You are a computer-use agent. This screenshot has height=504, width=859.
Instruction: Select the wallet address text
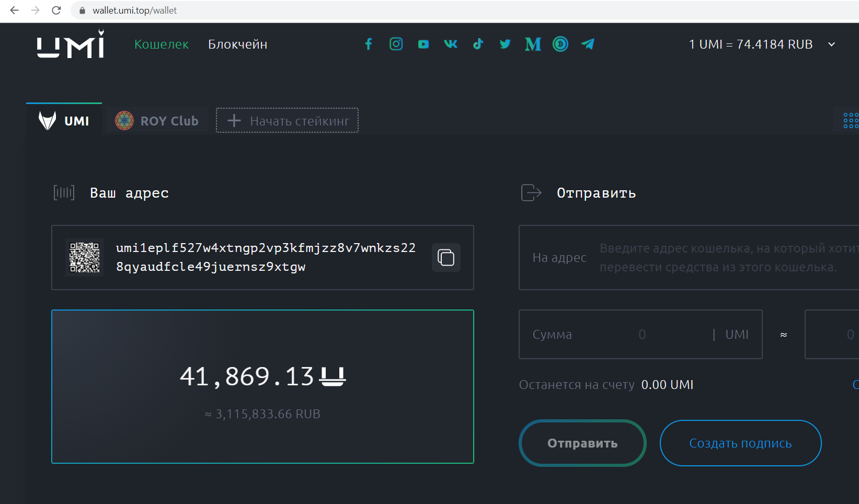coord(266,257)
